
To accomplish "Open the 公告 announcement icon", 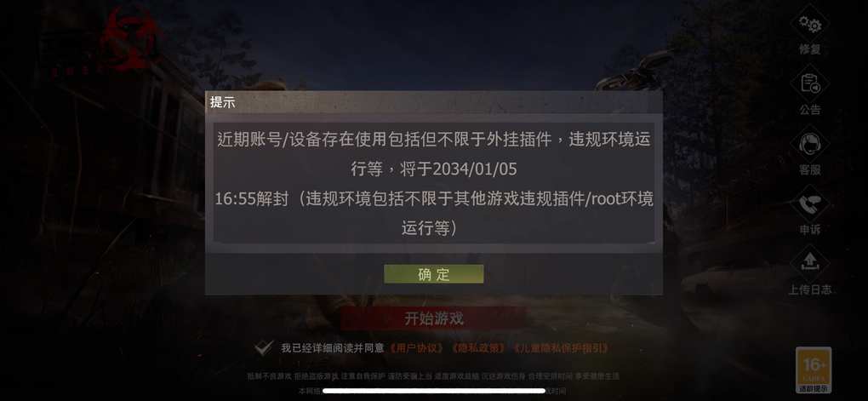I will coord(810,85).
